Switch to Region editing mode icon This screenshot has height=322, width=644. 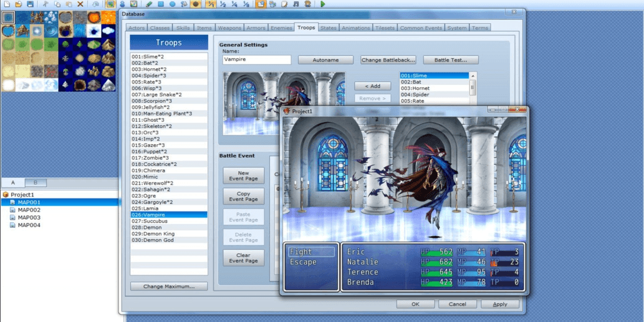point(133,4)
